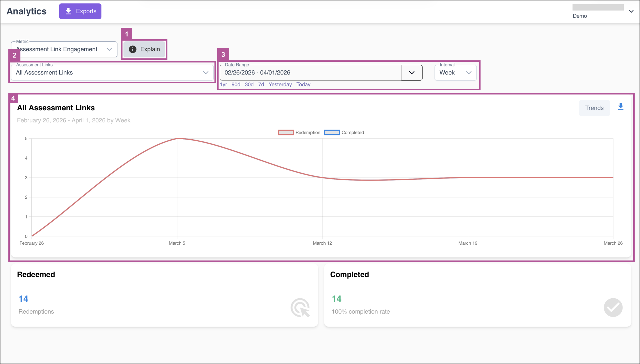
Task: Open the Interval Week dropdown
Action: click(455, 72)
